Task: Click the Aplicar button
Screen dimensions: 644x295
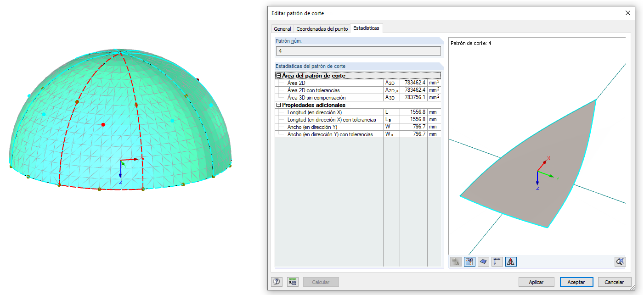Action: click(536, 282)
